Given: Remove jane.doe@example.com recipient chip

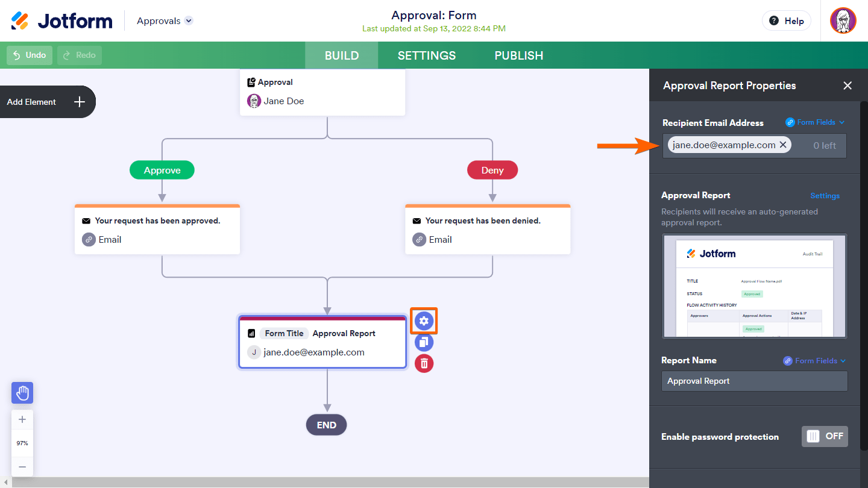Looking at the screenshot, I should (x=783, y=145).
